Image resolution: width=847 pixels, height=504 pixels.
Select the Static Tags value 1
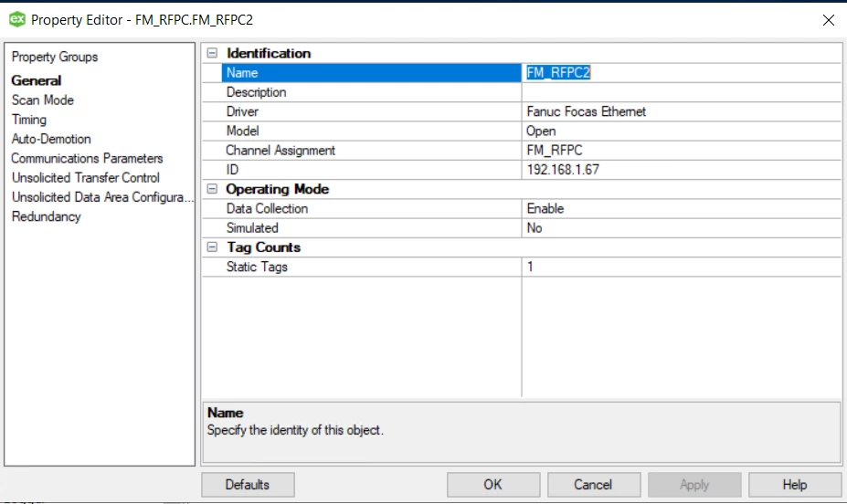point(682,268)
